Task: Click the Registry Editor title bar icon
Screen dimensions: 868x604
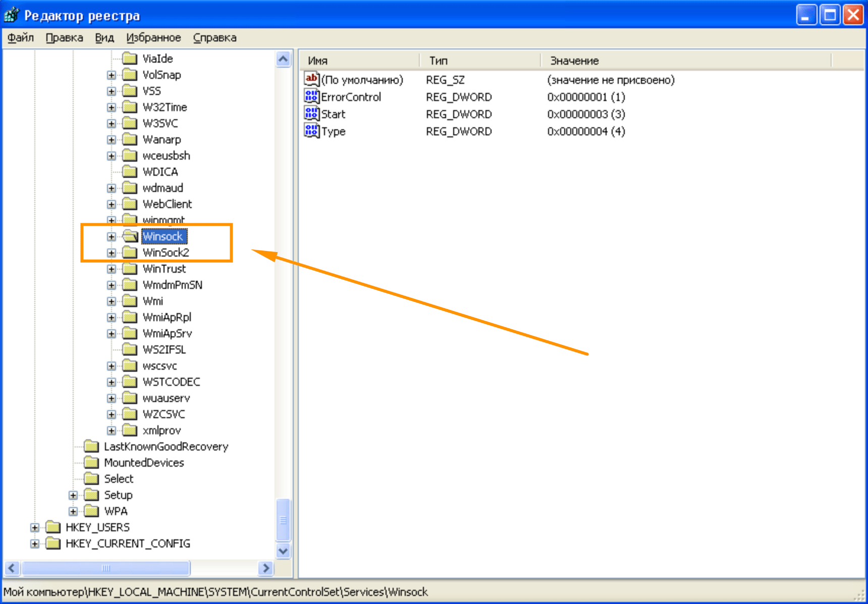Action: (x=11, y=15)
